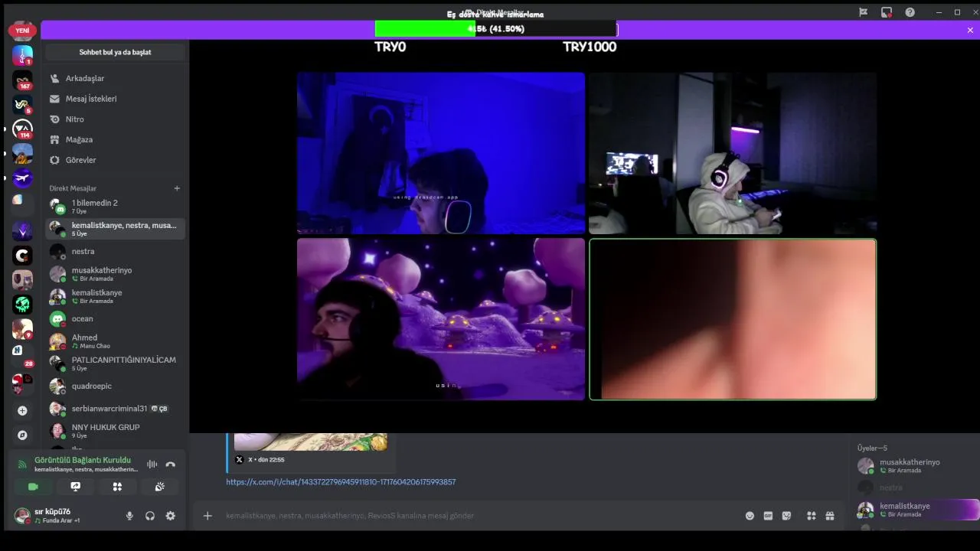
Task: Mute the microphone in user panel
Action: tap(129, 516)
